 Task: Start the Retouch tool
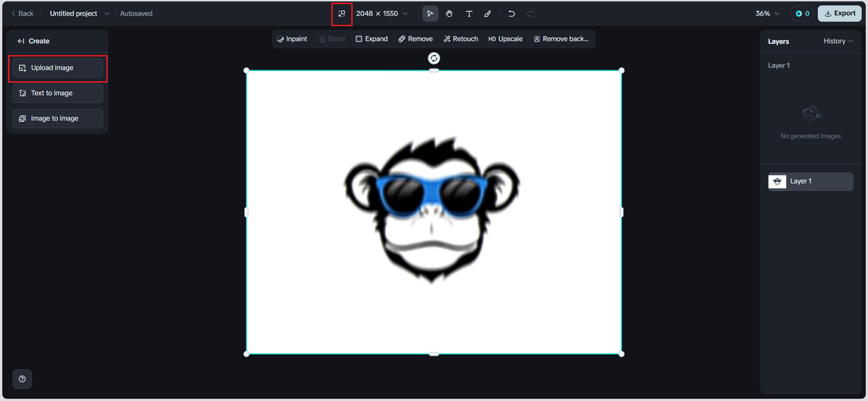[461, 39]
